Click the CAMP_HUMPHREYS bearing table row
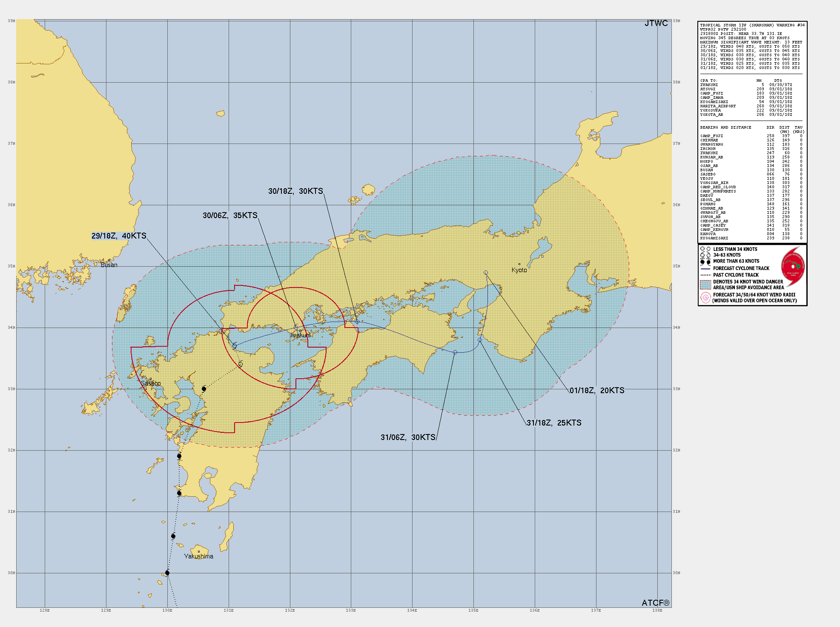The image size is (840, 627). pos(751,191)
